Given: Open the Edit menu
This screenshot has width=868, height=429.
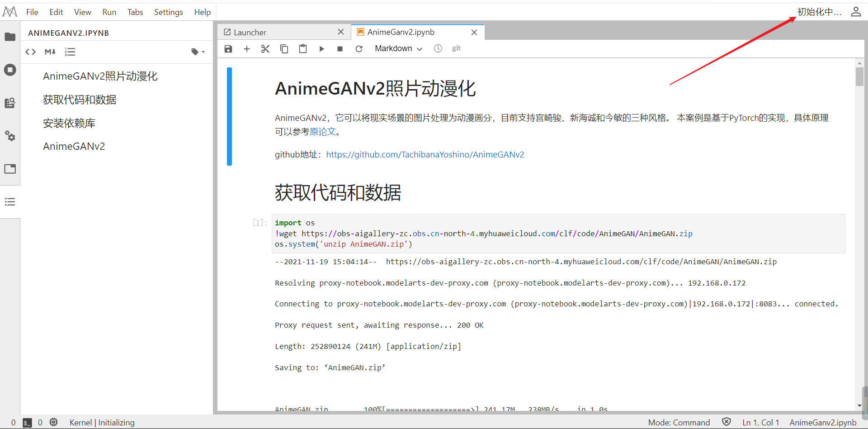Looking at the screenshot, I should coord(56,12).
